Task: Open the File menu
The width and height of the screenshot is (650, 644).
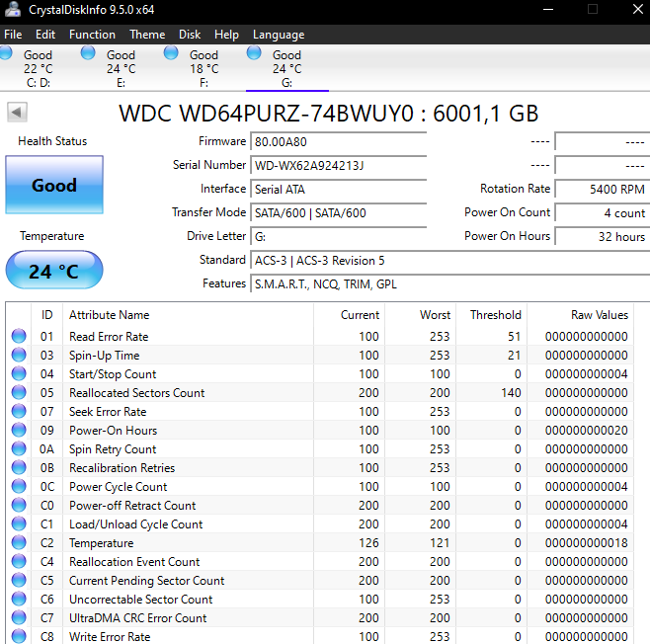Action: click(13, 35)
